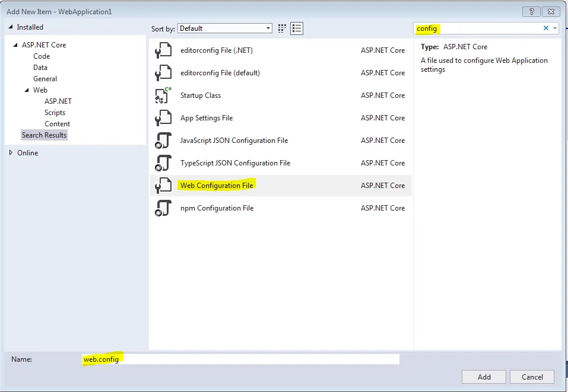
Task: Close the Add New Item dialog
Action: point(551,12)
